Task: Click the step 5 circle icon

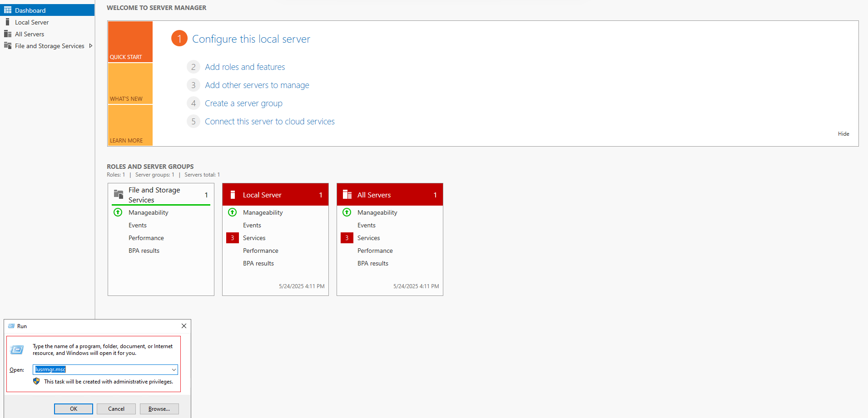Action: [x=193, y=122]
